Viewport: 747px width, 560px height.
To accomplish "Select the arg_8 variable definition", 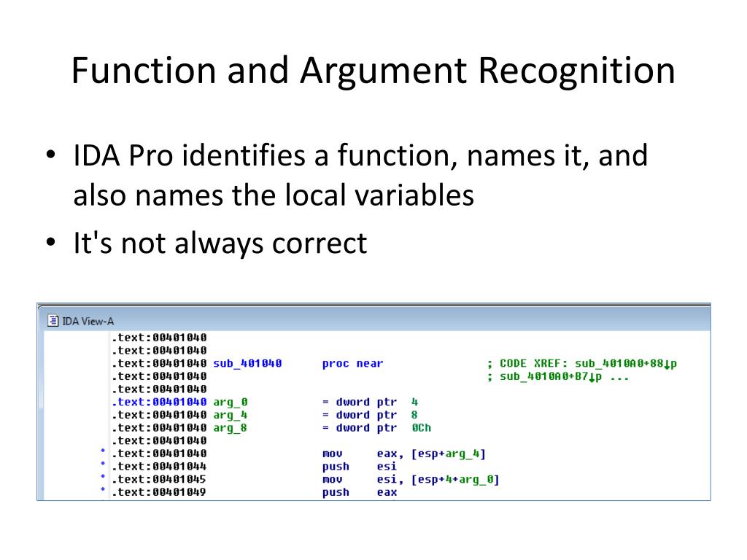I will tap(230, 428).
